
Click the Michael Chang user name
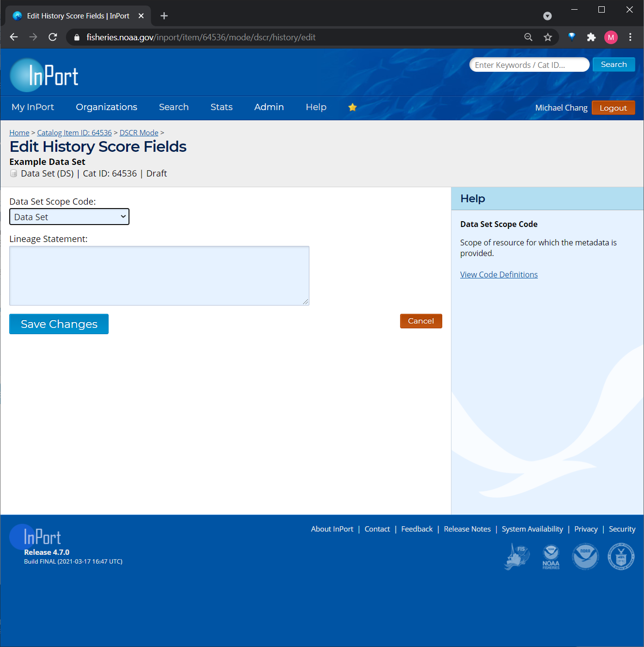[x=561, y=108]
